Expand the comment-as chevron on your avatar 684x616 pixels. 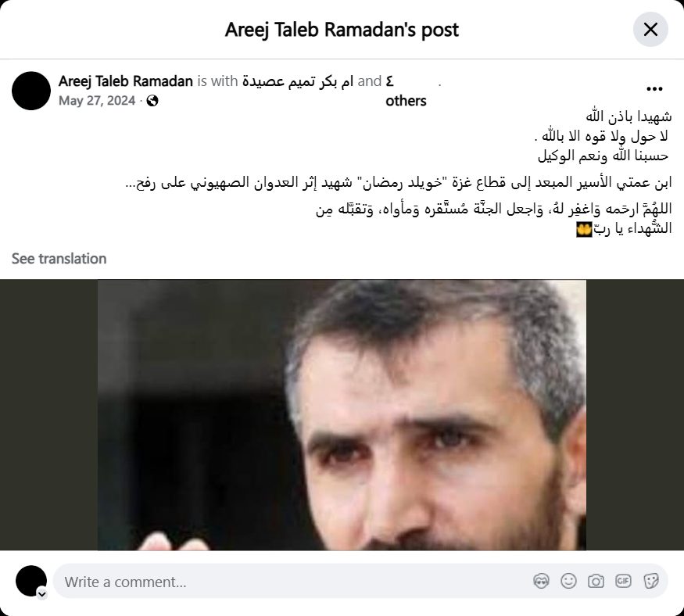point(42,594)
